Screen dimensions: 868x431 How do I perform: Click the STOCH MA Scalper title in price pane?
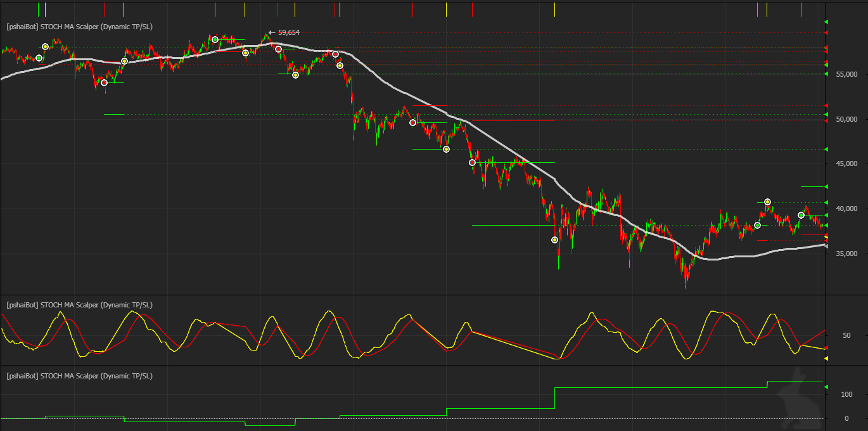tap(79, 27)
